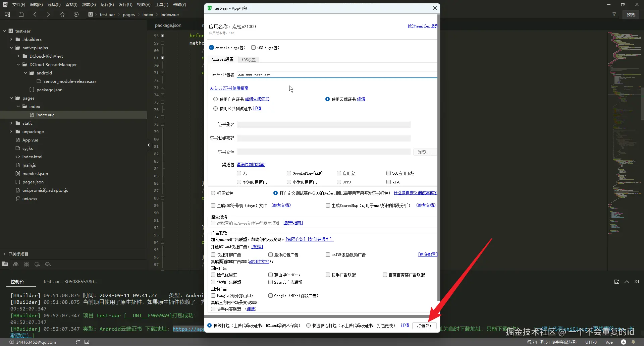
Task: Click the X-arrow icon in console header
Action: point(637,282)
